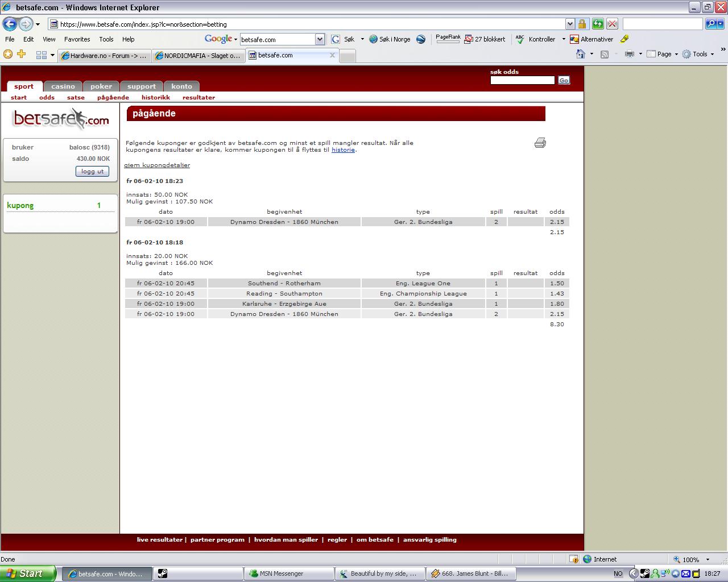Open the support section tab
The height and width of the screenshot is (582, 728).
[x=142, y=86]
